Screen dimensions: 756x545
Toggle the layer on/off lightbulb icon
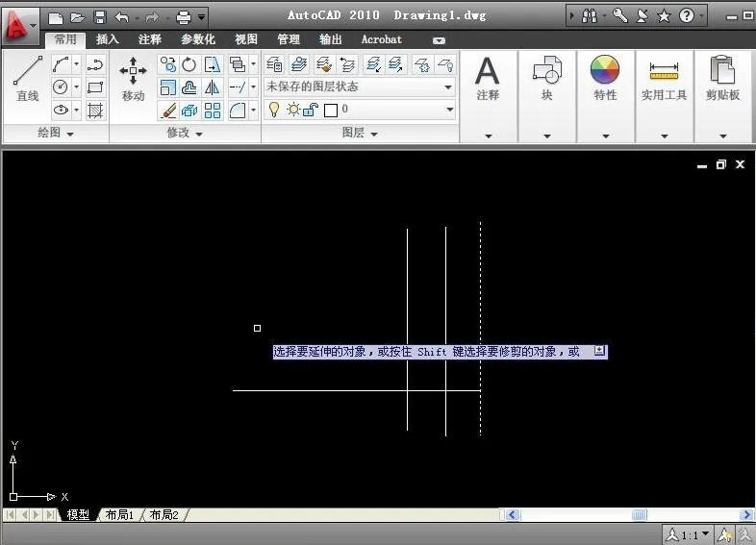tap(273, 111)
